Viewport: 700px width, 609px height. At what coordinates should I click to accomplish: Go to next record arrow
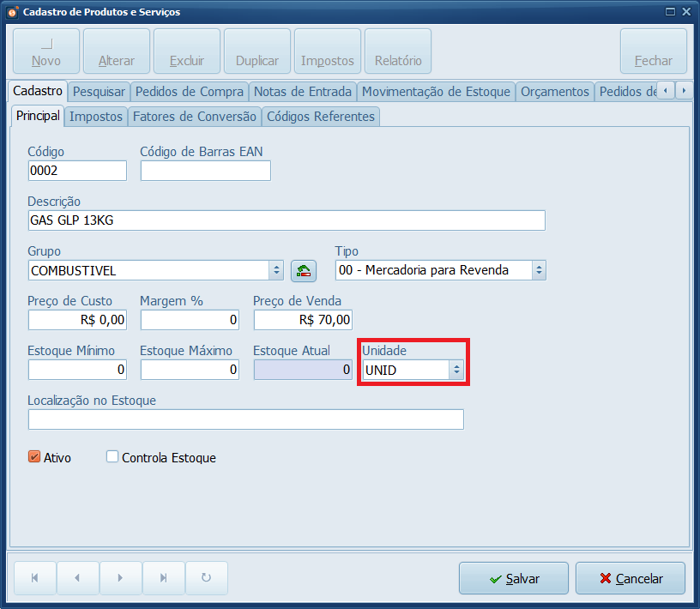click(121, 578)
